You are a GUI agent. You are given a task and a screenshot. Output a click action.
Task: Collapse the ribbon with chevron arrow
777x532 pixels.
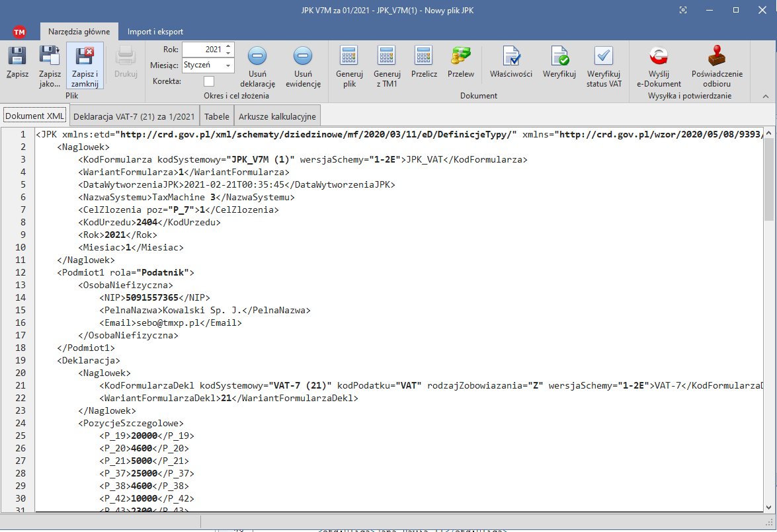coord(766,96)
